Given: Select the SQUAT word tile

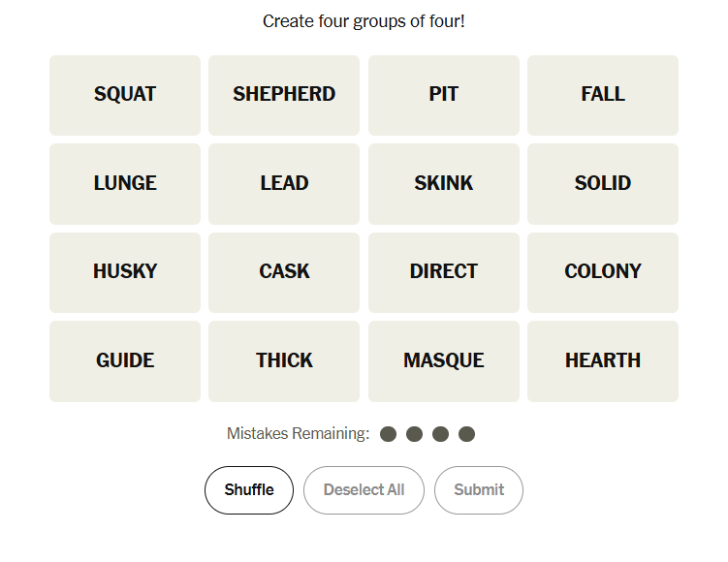Looking at the screenshot, I should 125,95.
